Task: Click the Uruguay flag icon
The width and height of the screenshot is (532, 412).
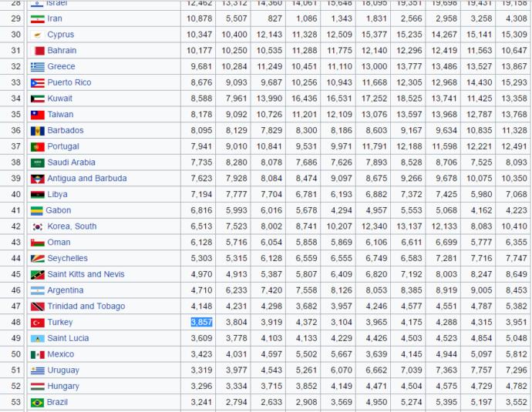Action: [x=37, y=370]
